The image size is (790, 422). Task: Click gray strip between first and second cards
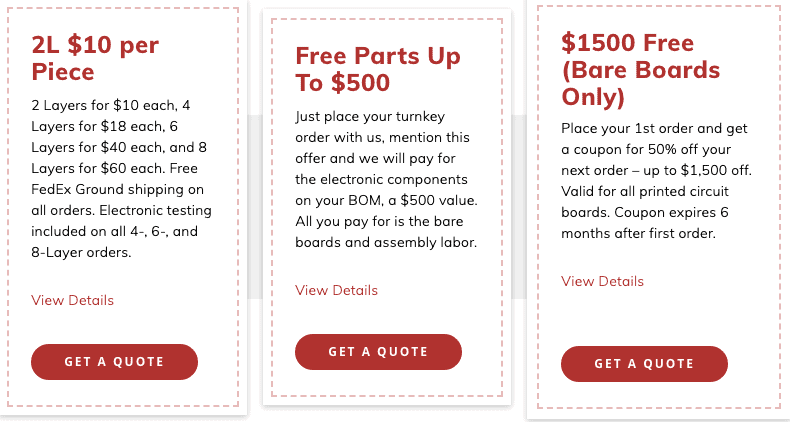pyautogui.click(x=255, y=207)
